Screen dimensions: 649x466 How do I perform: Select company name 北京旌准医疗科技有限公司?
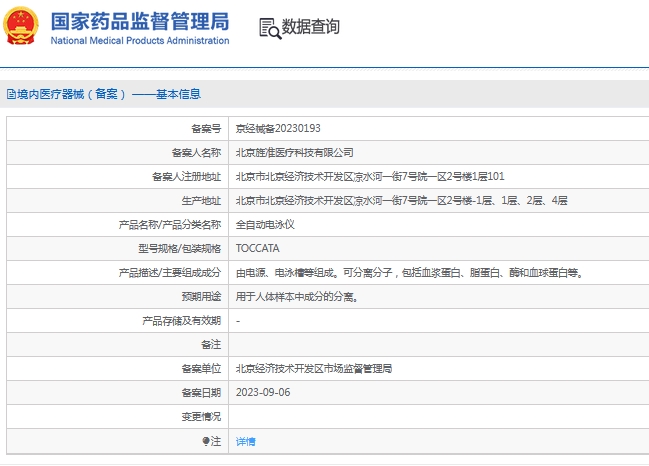pyautogui.click(x=294, y=153)
